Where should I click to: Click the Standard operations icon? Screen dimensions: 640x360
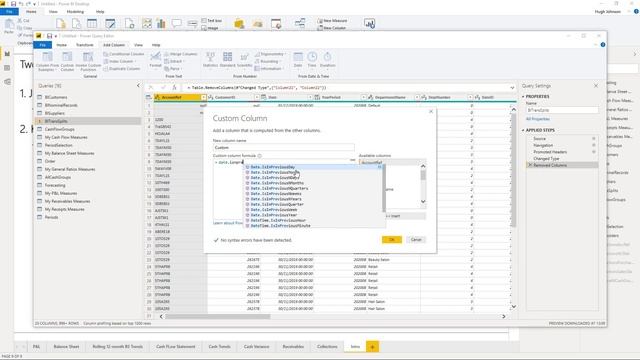click(227, 60)
